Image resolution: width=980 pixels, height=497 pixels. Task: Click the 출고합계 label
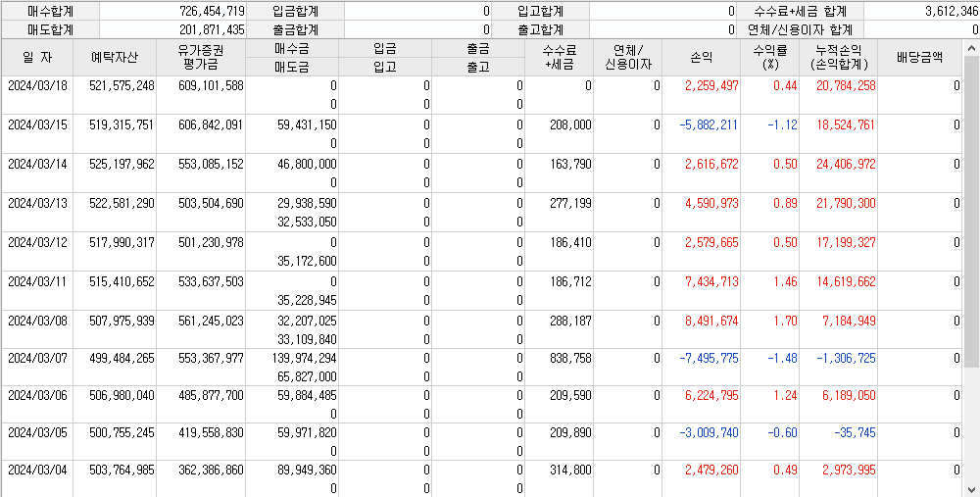coord(541,29)
